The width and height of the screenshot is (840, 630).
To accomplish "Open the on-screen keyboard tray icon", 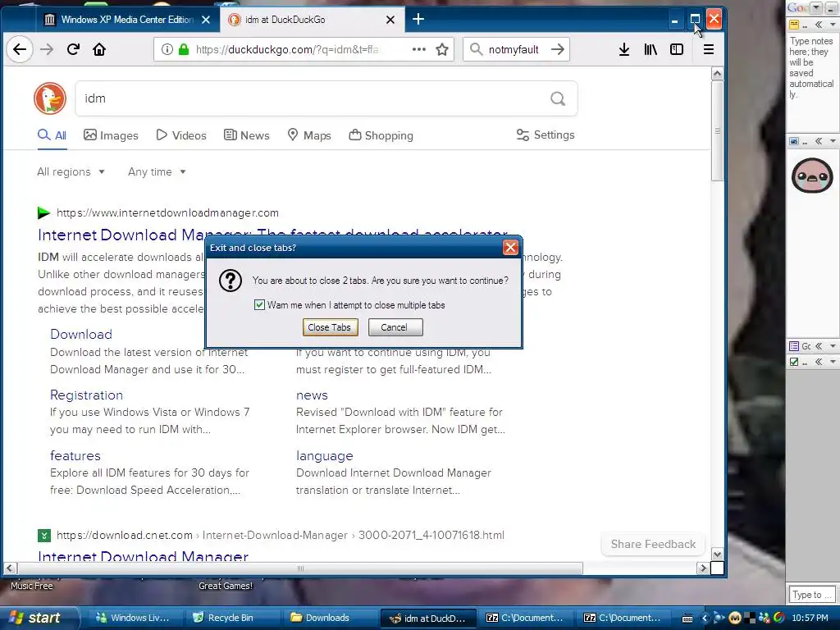I will click(x=687, y=619).
